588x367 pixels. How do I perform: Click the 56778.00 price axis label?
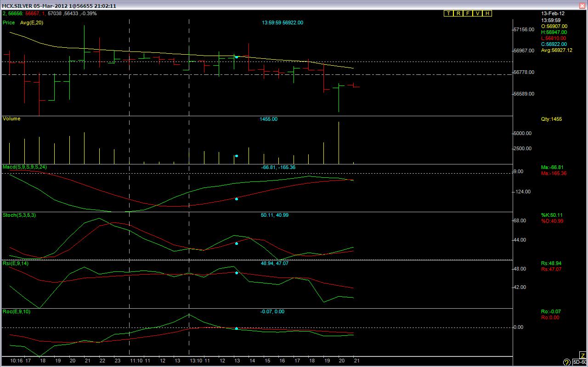(523, 73)
